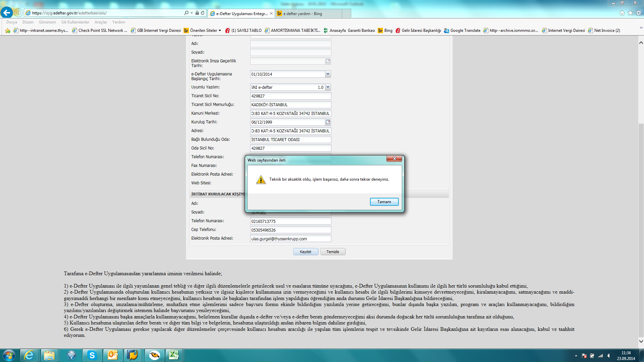This screenshot has height=362, width=644.
Task: Open the IE home page icon
Action: pos(622,13)
